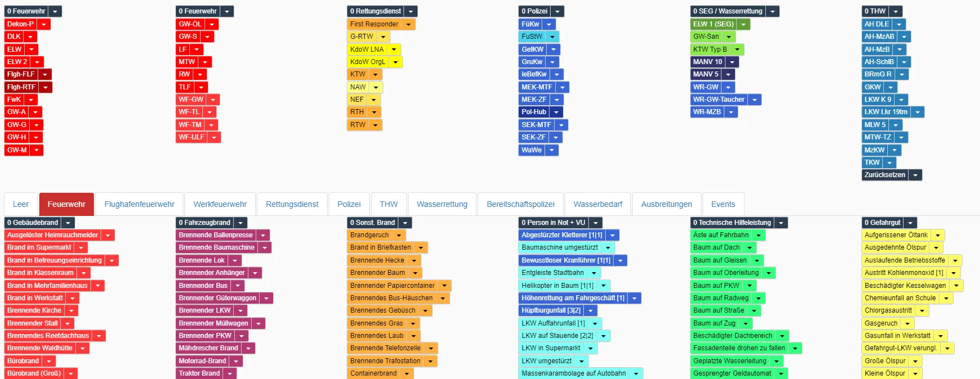
Task: Open the dropdown beside Brand im Supermarkt
Action: pyautogui.click(x=81, y=247)
